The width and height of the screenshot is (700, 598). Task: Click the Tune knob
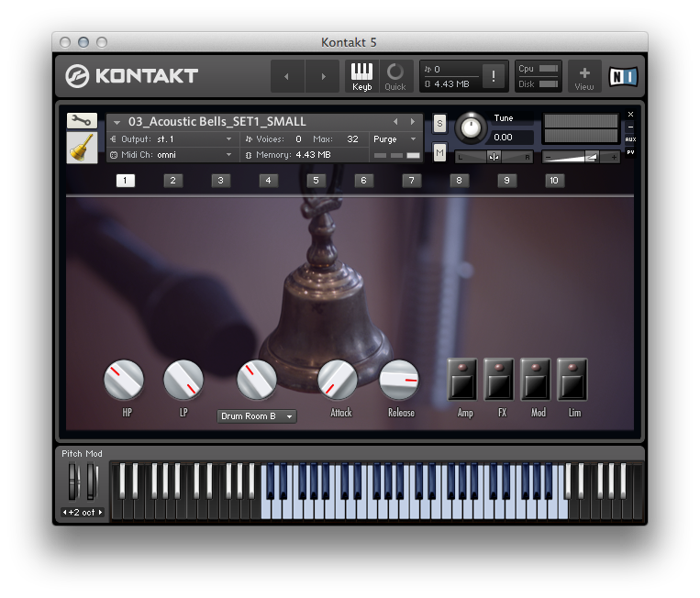(x=471, y=128)
